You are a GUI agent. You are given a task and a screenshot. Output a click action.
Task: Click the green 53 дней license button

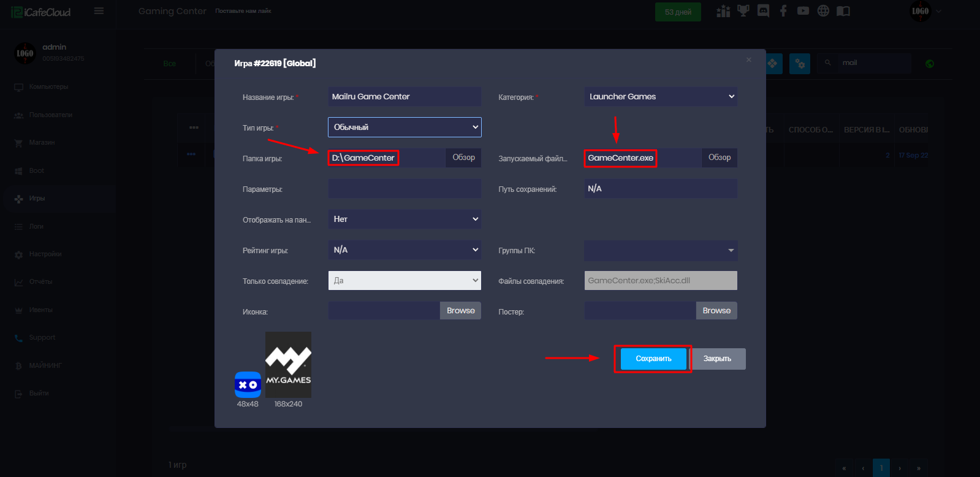678,12
